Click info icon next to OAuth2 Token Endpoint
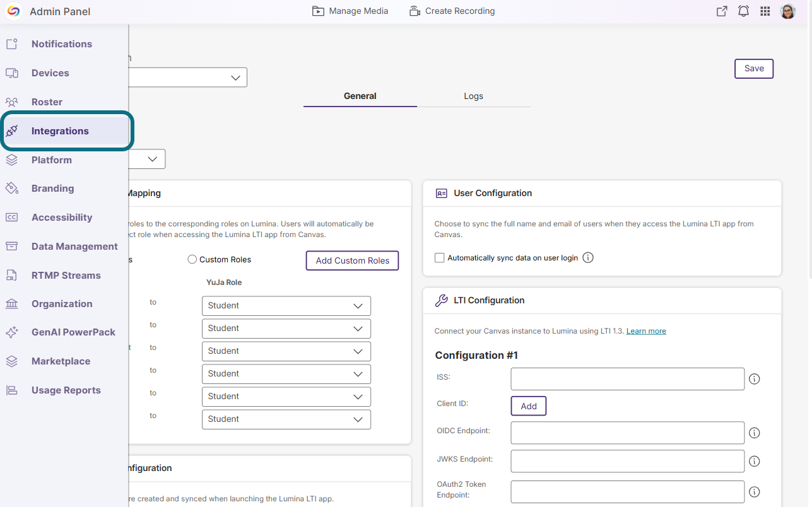Viewport: 812px width, 507px height. (754, 492)
